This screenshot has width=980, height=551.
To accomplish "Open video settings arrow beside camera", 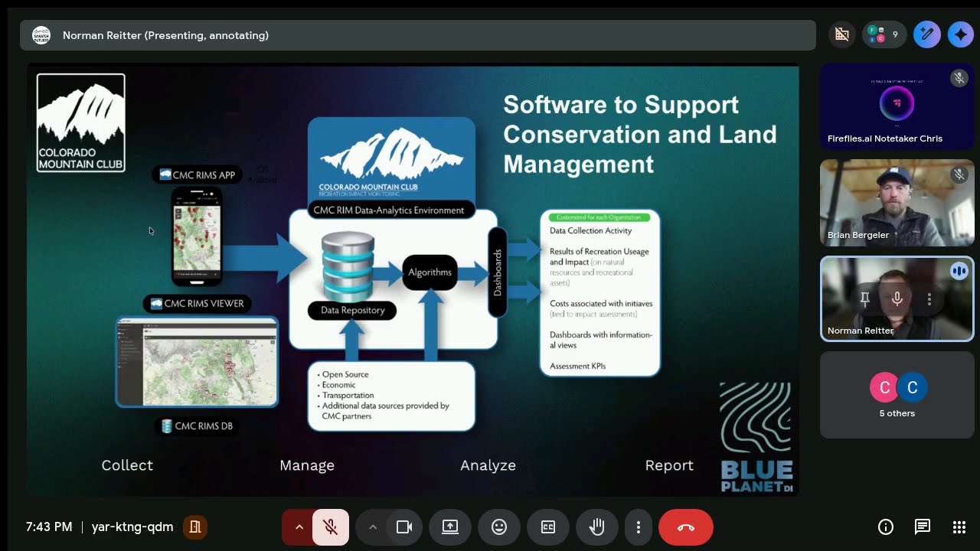I will 373,527.
